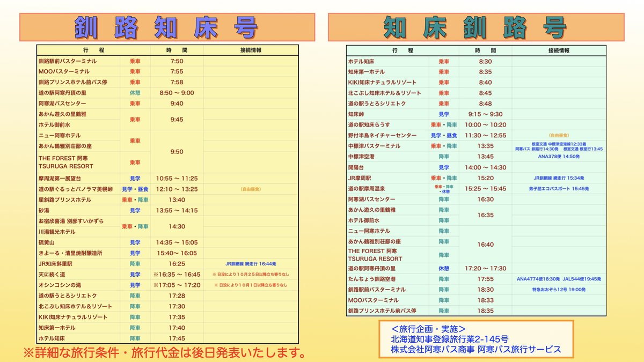Click 弟子屈エコパスポート 15:45発 connection info
Screen dimensions: 644x362
pyautogui.click(x=559, y=189)
